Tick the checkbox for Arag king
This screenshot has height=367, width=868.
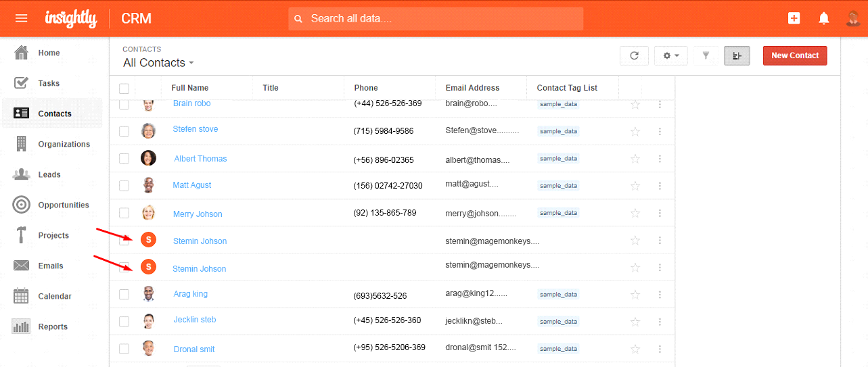(x=124, y=295)
